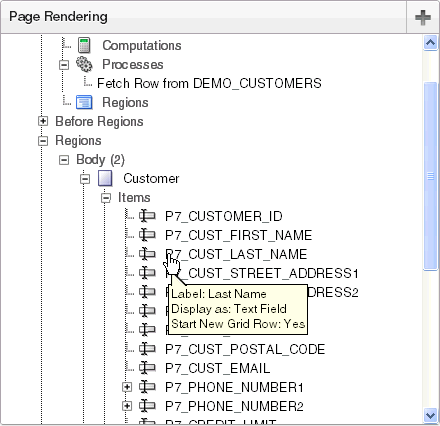Viewport: 440px width, 426px height.
Task: Open the P7_PHONE_NUMBER1 item
Action: coord(234,387)
